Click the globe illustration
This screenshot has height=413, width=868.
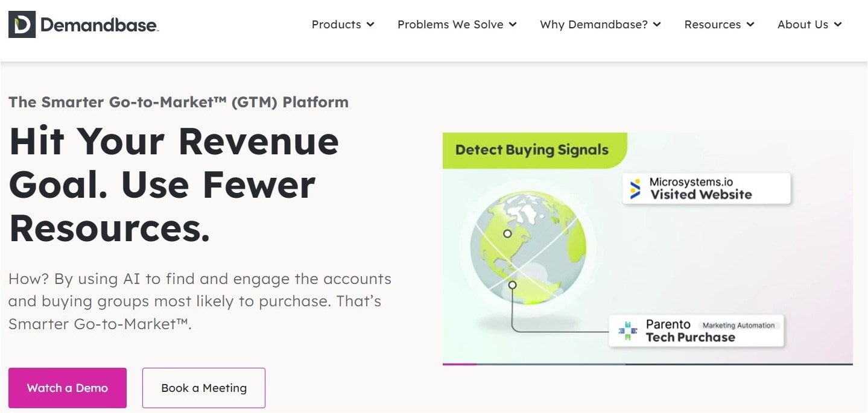click(x=528, y=246)
